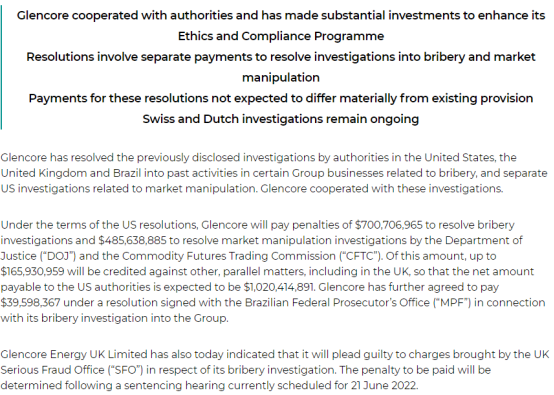Click the date '21 June 2022'
The image size is (554, 395).
point(384,385)
